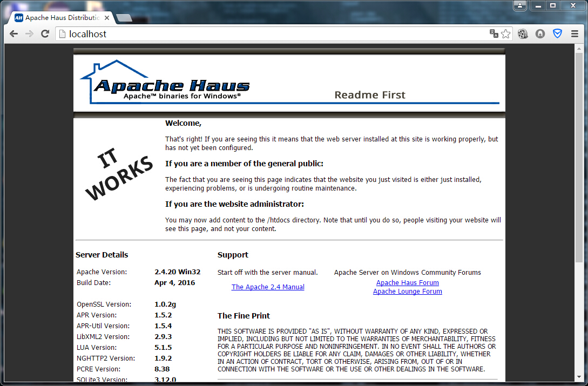Visit the Apache Haus Forum link
The width and height of the screenshot is (588, 386).
[x=407, y=282]
